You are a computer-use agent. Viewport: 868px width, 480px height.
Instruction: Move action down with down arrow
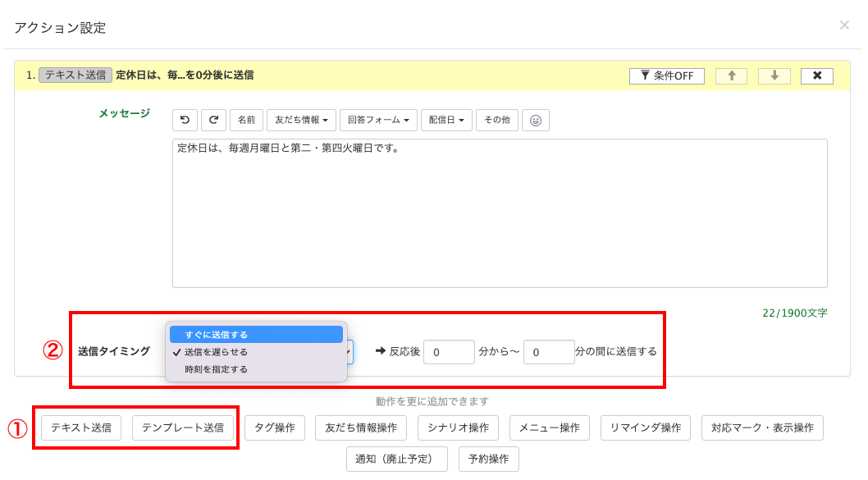(774, 75)
